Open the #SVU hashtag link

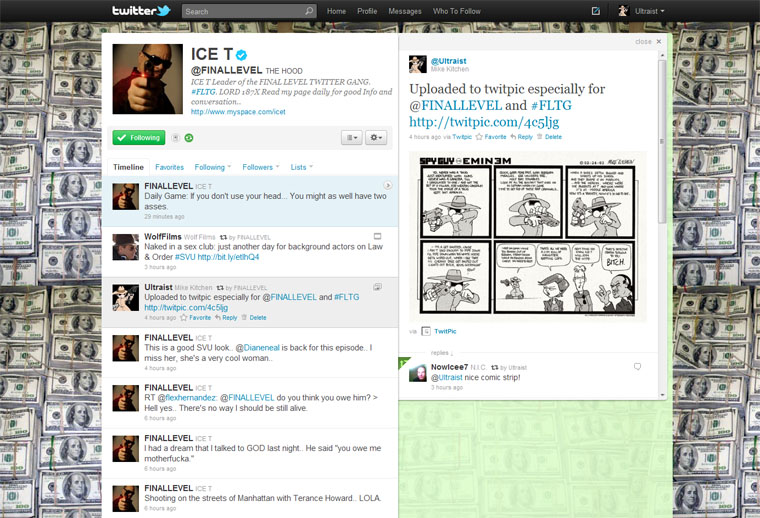185,257
